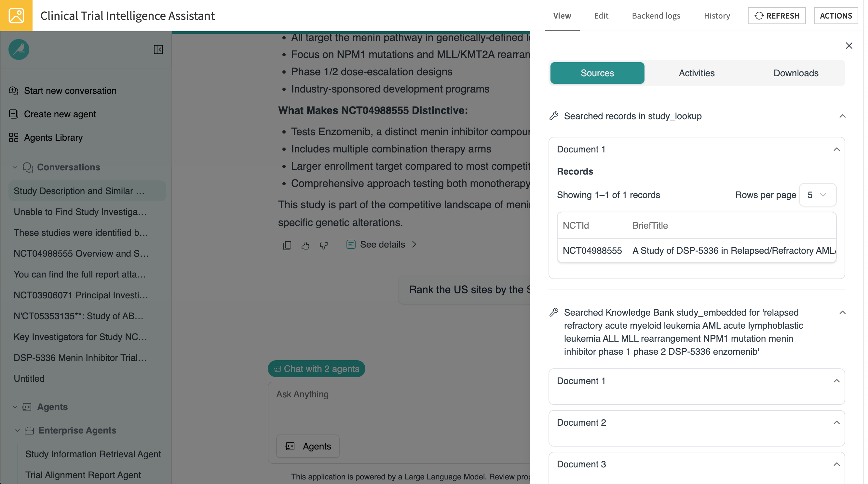The height and width of the screenshot is (484, 868).
Task: Click the Create new agent icon
Action: (13, 114)
